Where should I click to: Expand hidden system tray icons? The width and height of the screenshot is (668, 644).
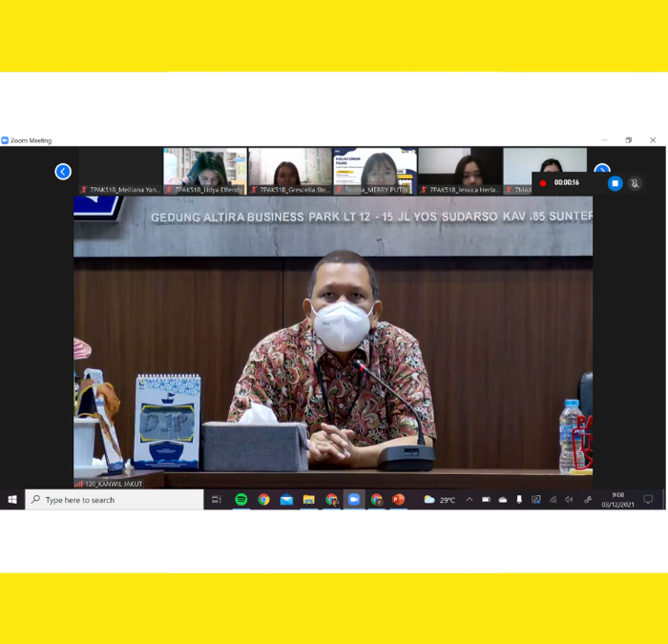coord(470,500)
